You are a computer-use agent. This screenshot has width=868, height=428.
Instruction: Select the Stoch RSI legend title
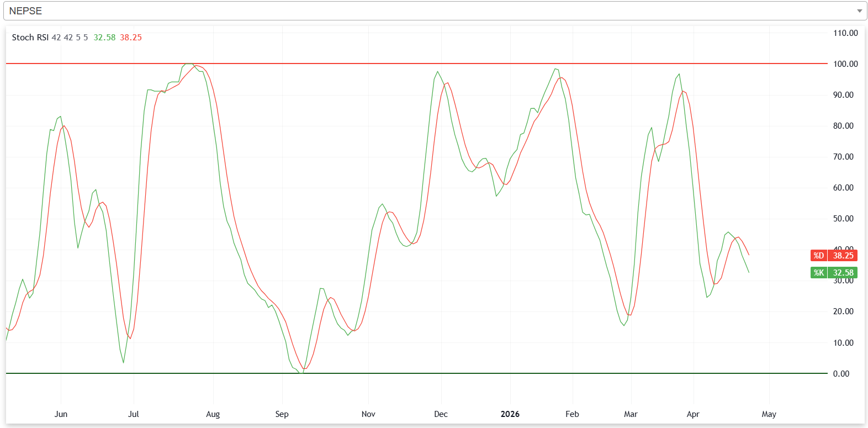[30, 38]
